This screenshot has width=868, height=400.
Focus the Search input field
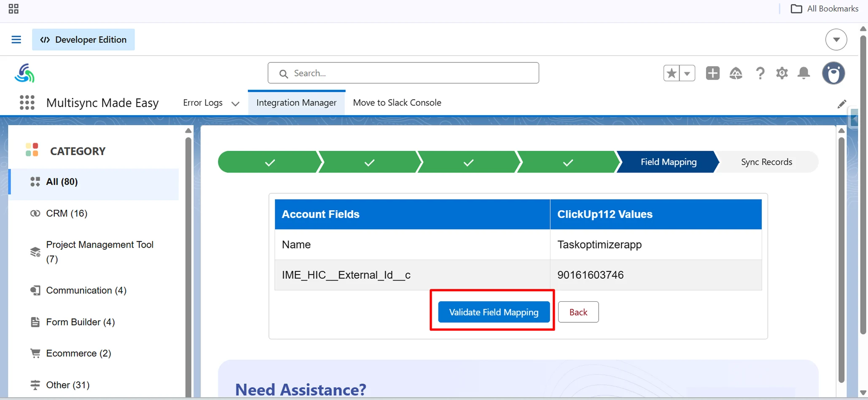403,73
